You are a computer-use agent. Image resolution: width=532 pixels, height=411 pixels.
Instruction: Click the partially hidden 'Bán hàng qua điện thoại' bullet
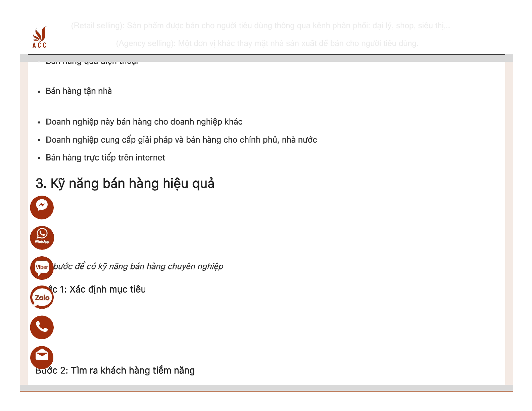pos(92,62)
